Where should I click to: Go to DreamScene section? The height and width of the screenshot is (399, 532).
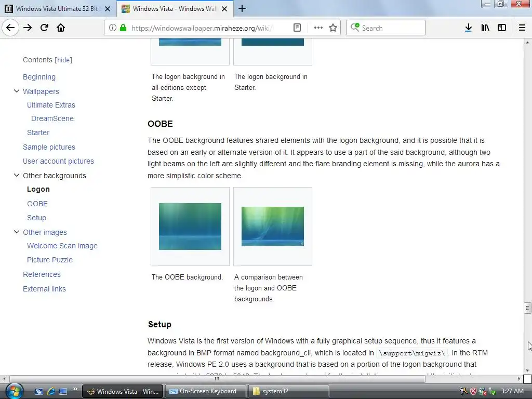52,119
